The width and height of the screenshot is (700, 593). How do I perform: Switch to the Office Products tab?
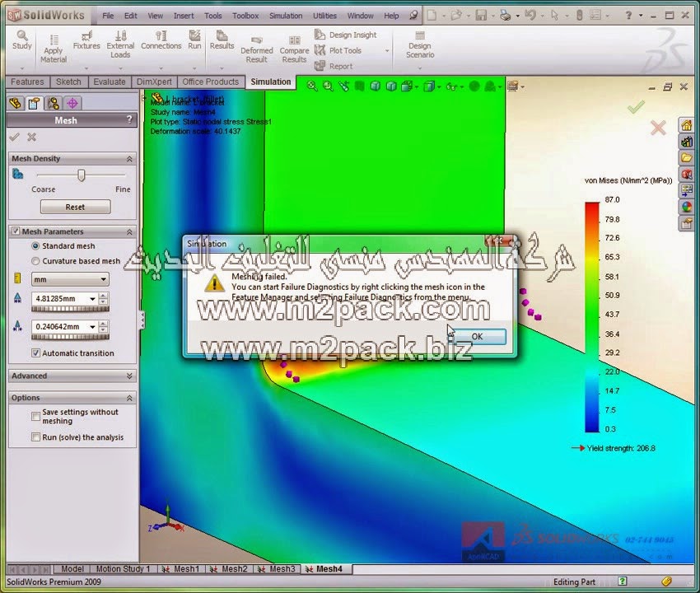pos(211,82)
